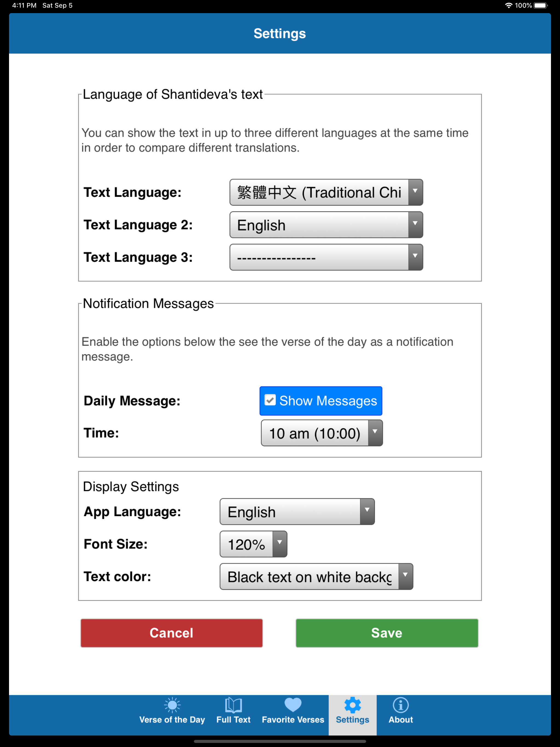Select the Settings tab label
Viewport: 560px width, 747px height.
353,720
